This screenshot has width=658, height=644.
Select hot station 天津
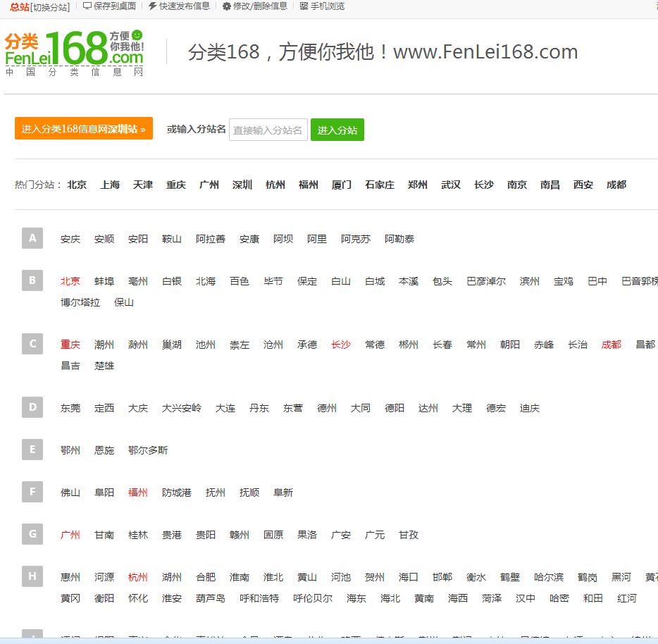(x=143, y=185)
